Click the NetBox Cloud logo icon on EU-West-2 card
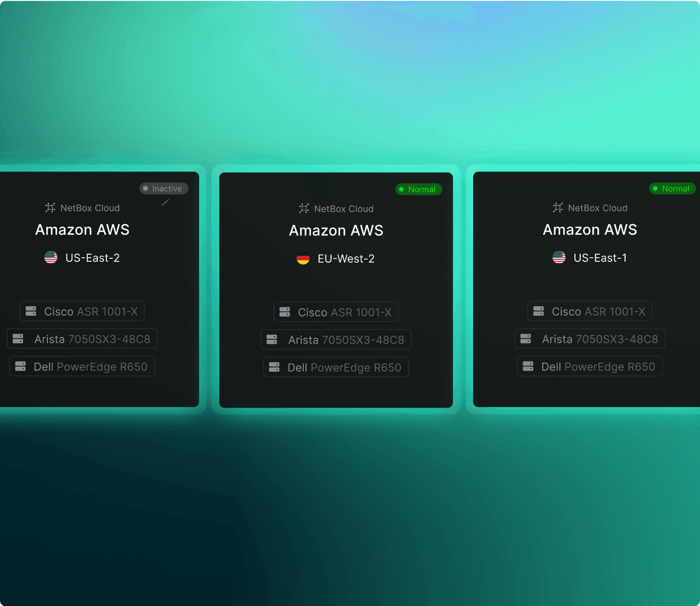This screenshot has height=606, width=700. coord(304,208)
